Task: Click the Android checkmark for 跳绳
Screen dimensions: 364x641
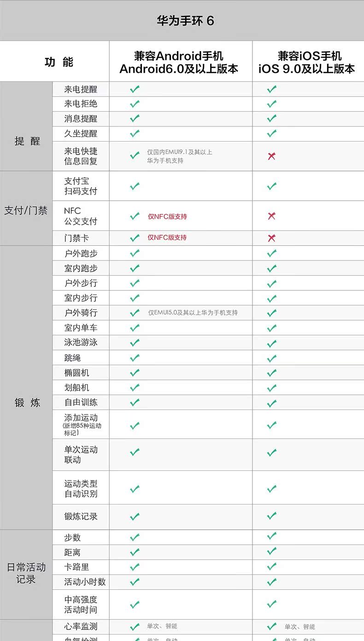Action: 135,358
